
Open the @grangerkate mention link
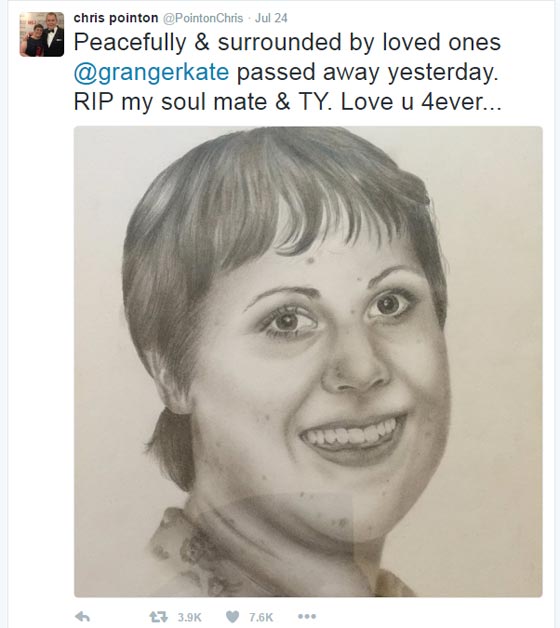pos(151,72)
